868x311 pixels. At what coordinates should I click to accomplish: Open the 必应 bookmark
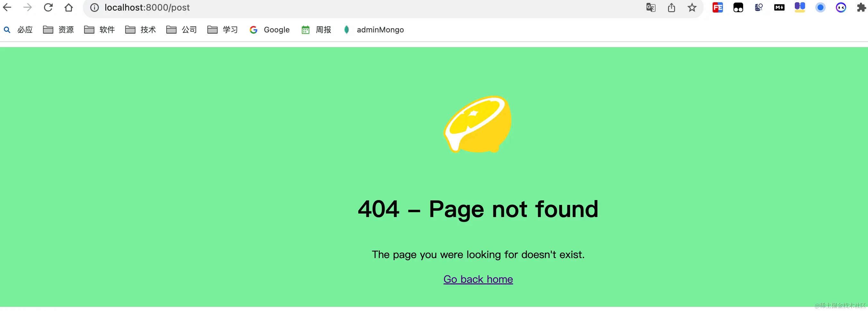click(x=18, y=29)
